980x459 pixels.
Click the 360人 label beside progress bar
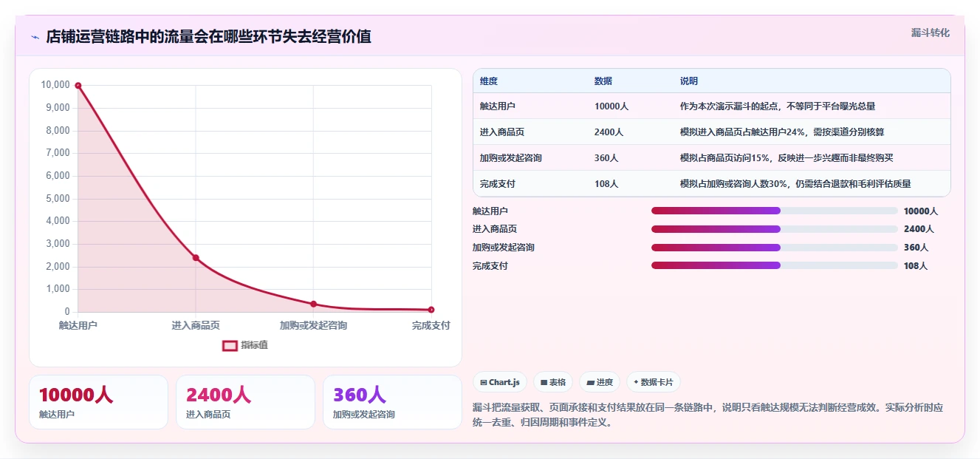[916, 248]
